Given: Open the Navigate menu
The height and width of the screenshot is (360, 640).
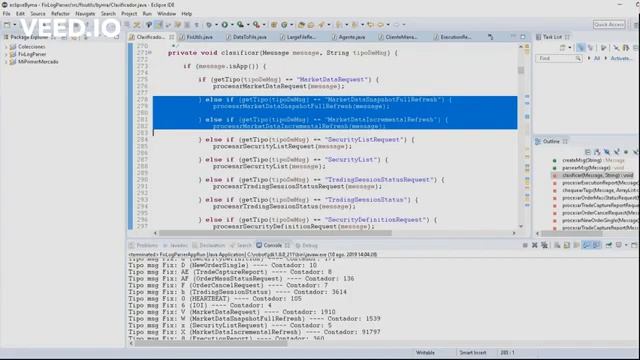Looking at the screenshot, I should tap(85, 13).
